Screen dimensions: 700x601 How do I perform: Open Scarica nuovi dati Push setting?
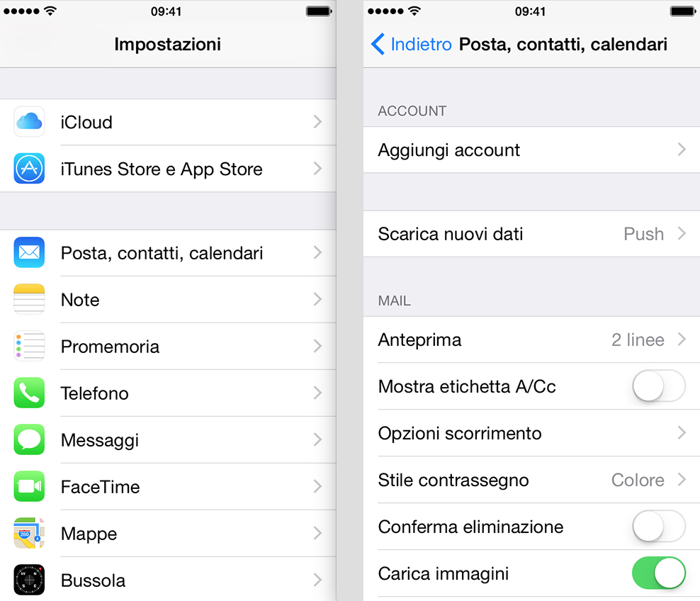click(x=531, y=234)
